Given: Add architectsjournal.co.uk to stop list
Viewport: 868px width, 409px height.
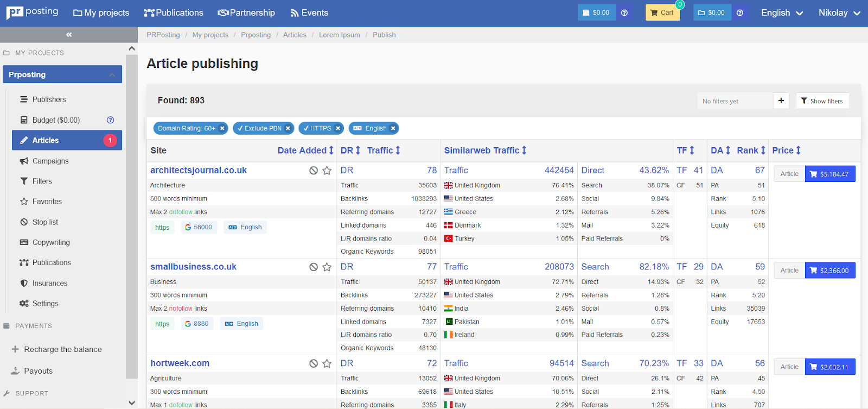Looking at the screenshot, I should pos(314,171).
